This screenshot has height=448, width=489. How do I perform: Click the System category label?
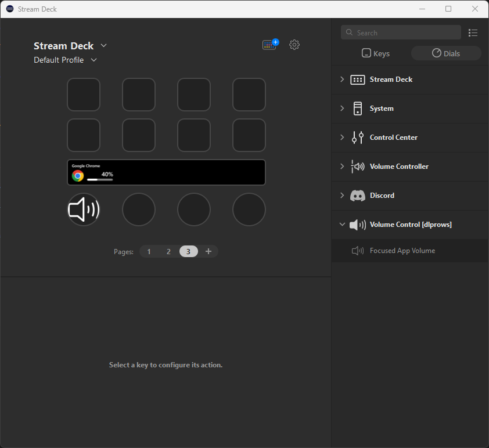382,109
